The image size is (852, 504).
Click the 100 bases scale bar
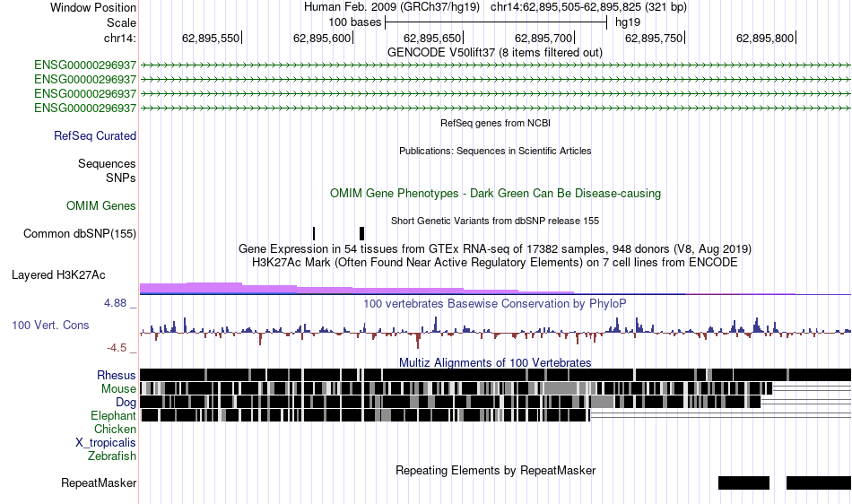pyautogui.click(x=496, y=22)
